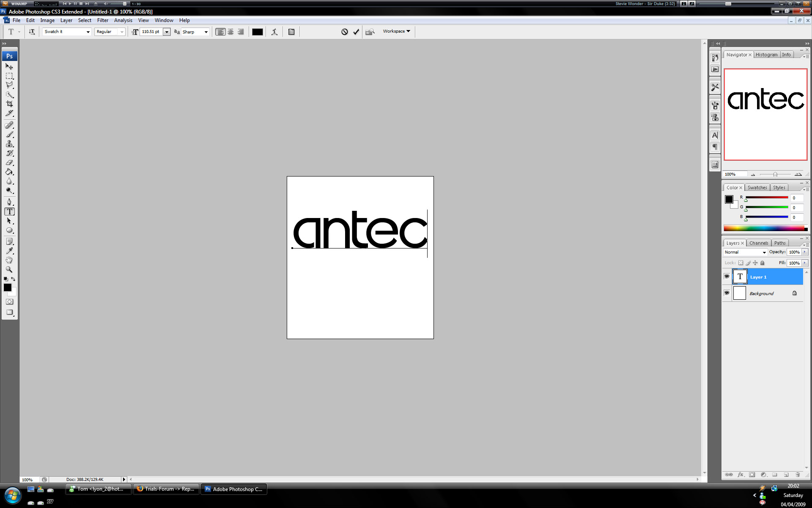Switch to the Swatches tab
Image resolution: width=812 pixels, height=508 pixels.
pyautogui.click(x=757, y=188)
